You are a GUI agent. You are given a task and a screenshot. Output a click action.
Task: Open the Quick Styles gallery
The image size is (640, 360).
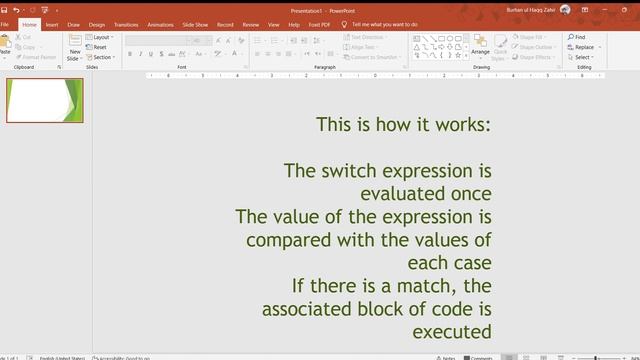[x=500, y=47]
